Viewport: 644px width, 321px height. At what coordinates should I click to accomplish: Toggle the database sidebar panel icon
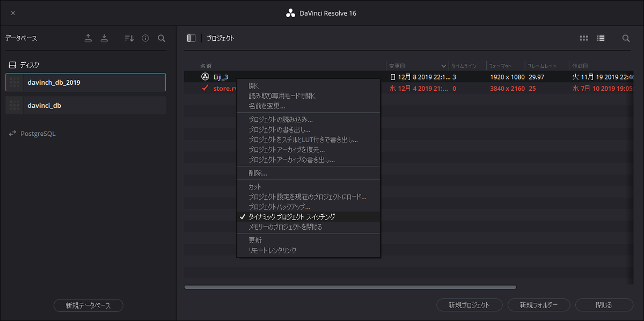tap(191, 38)
